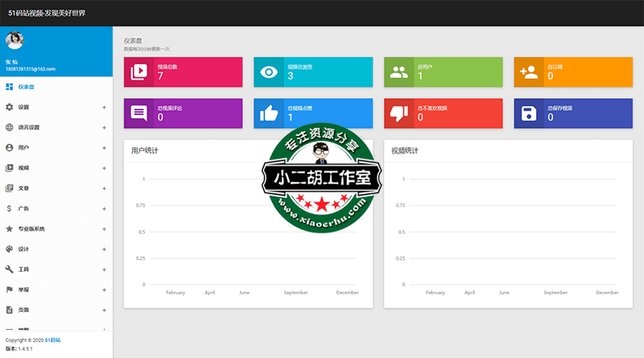Viewport: 644px width, 358px height.
Task: Click the 总用户 people icon
Action: (398, 72)
